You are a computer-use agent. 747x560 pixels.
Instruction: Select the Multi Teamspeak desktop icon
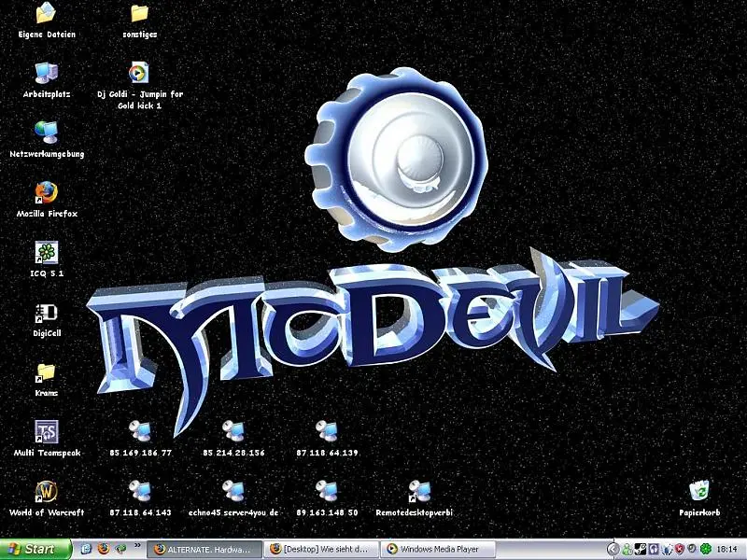(x=46, y=432)
